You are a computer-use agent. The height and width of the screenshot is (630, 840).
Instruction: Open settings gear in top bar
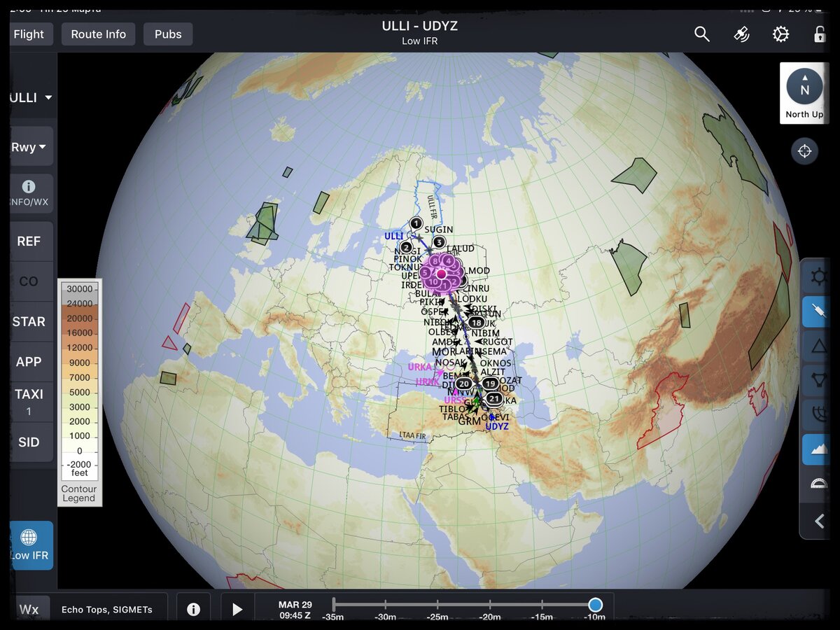click(780, 34)
